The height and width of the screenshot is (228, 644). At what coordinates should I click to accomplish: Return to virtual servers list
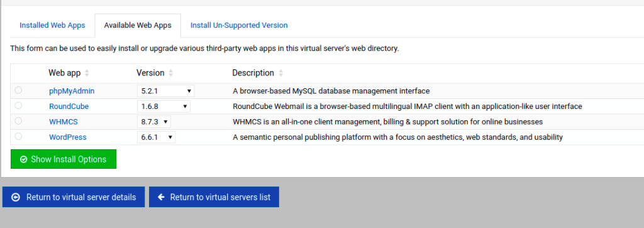tap(214, 197)
